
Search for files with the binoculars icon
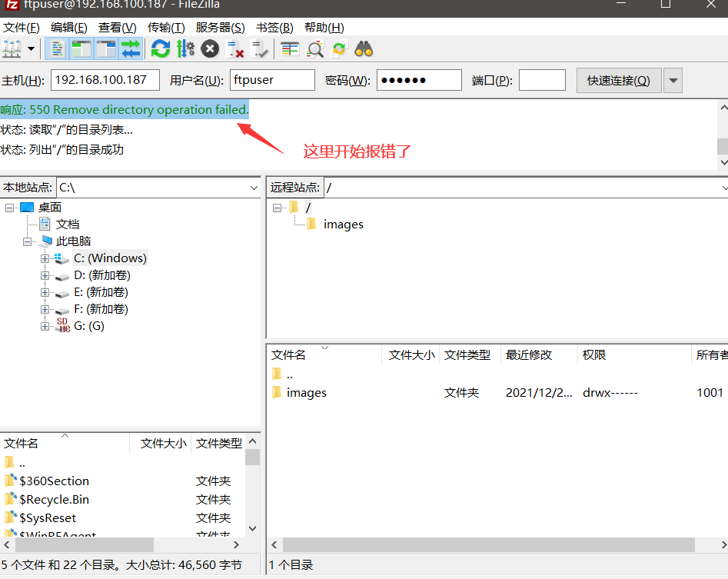(x=365, y=48)
